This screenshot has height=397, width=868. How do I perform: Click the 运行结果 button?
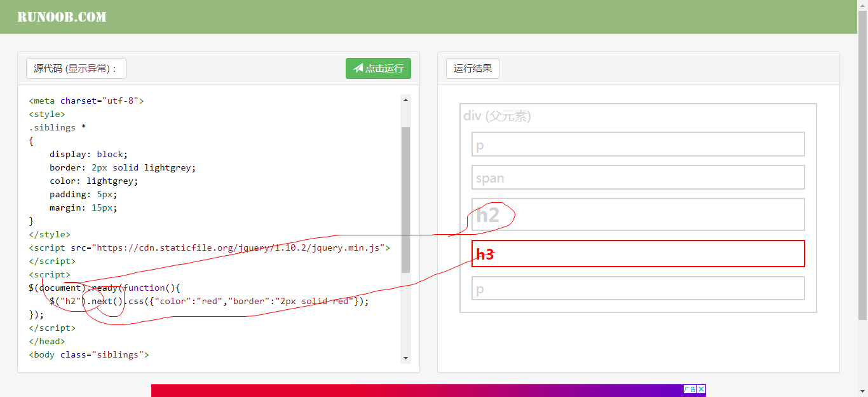pos(473,69)
